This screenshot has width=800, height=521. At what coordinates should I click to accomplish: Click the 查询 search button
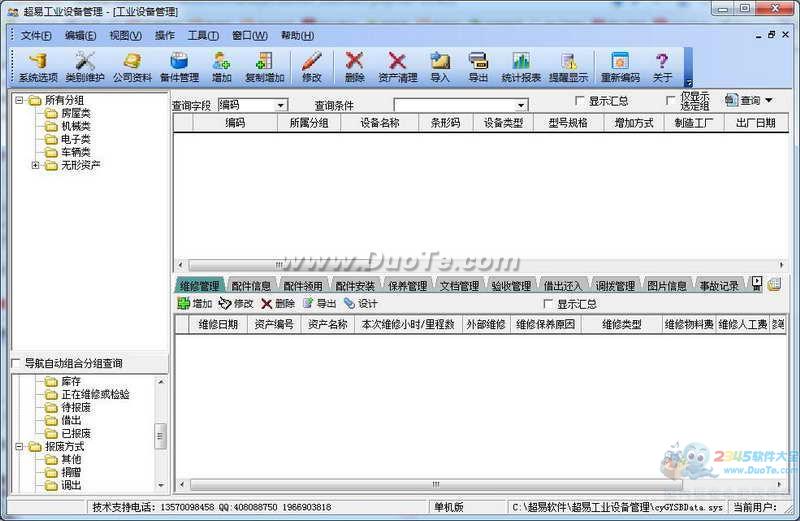click(749, 101)
